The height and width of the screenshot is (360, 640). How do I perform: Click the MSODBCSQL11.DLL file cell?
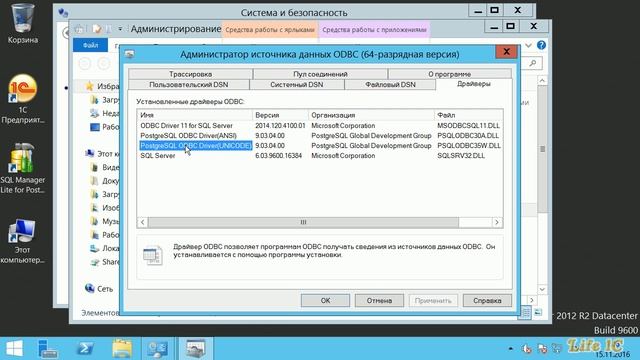(468, 126)
